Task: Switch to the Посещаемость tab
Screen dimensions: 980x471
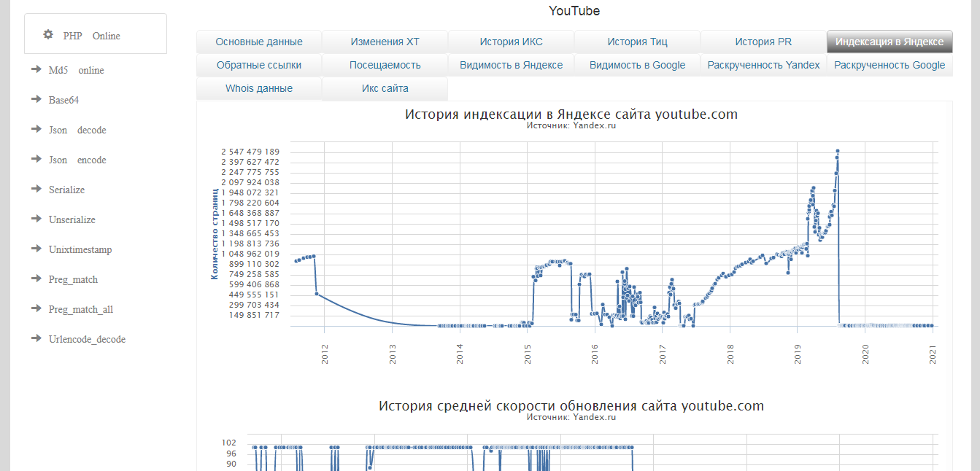Action: [x=385, y=65]
